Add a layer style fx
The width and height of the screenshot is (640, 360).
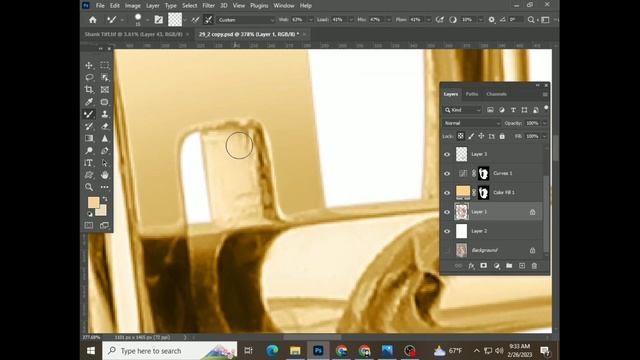click(471, 266)
